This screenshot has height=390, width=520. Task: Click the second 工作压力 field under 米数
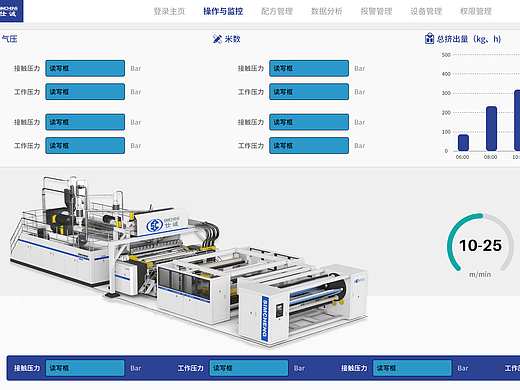tap(309, 145)
